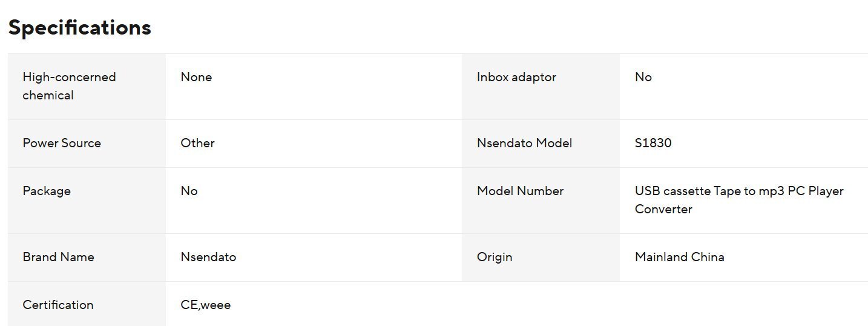This screenshot has height=326, width=868.
Task: Click the word Converter in Model Number
Action: [663, 209]
